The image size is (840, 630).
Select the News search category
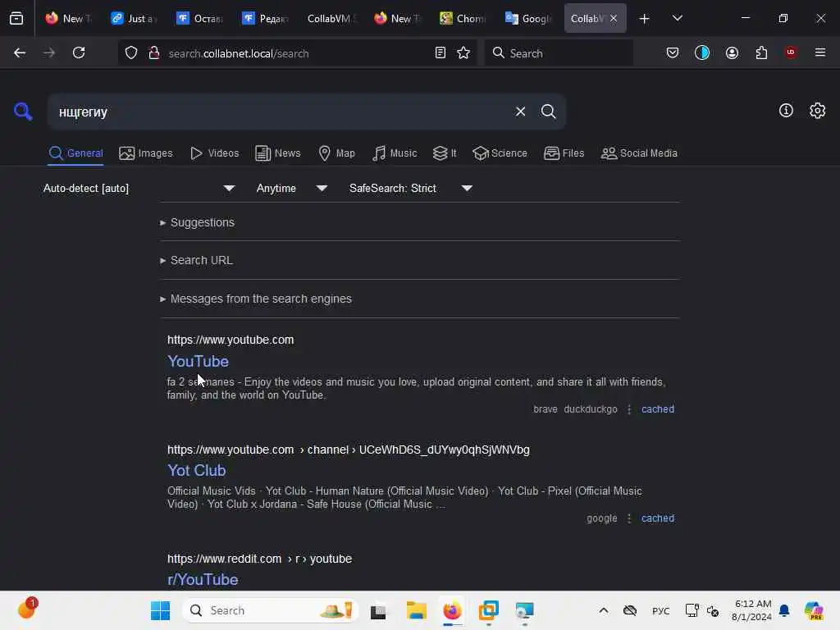click(278, 153)
